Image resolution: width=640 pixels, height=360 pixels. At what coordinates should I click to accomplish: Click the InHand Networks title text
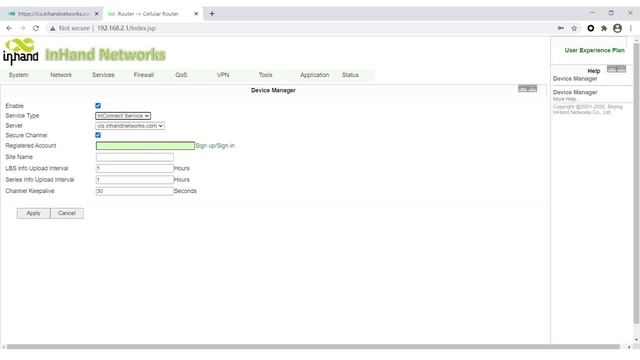tap(105, 54)
